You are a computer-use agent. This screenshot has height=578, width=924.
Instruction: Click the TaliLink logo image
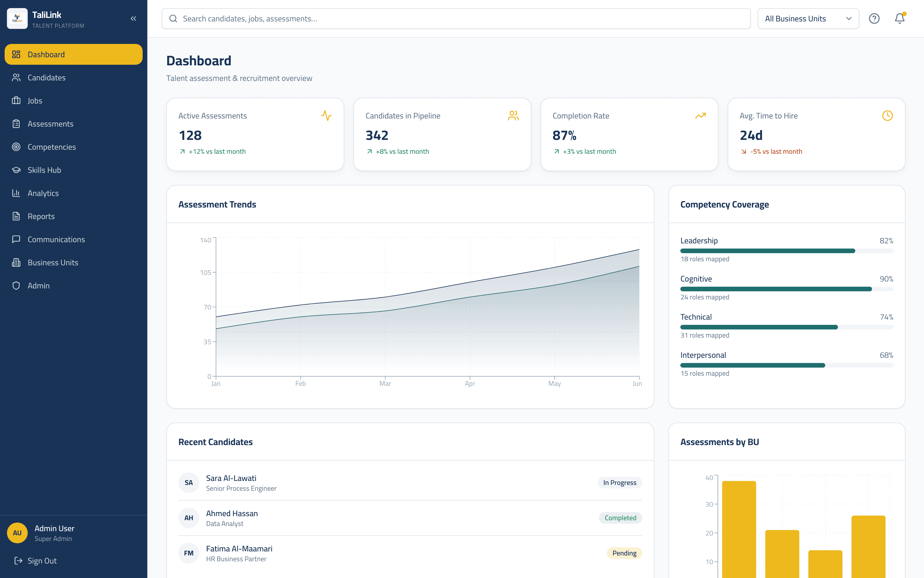pos(17,18)
